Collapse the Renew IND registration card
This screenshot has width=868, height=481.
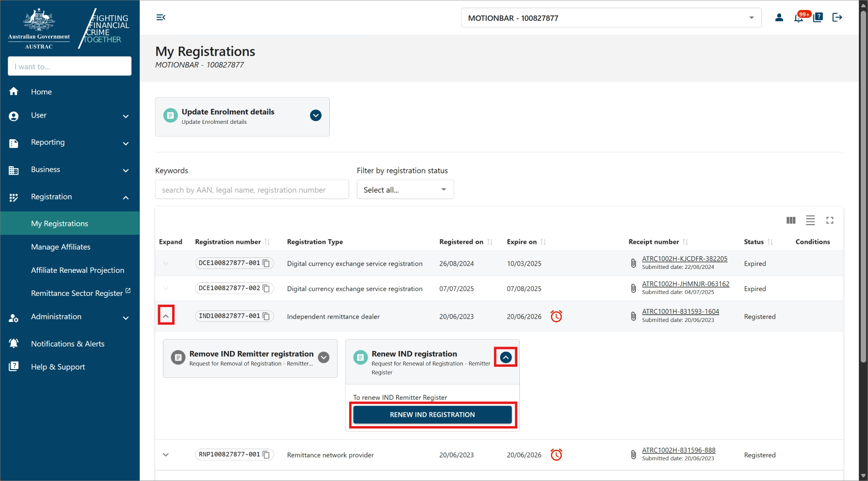coord(505,357)
